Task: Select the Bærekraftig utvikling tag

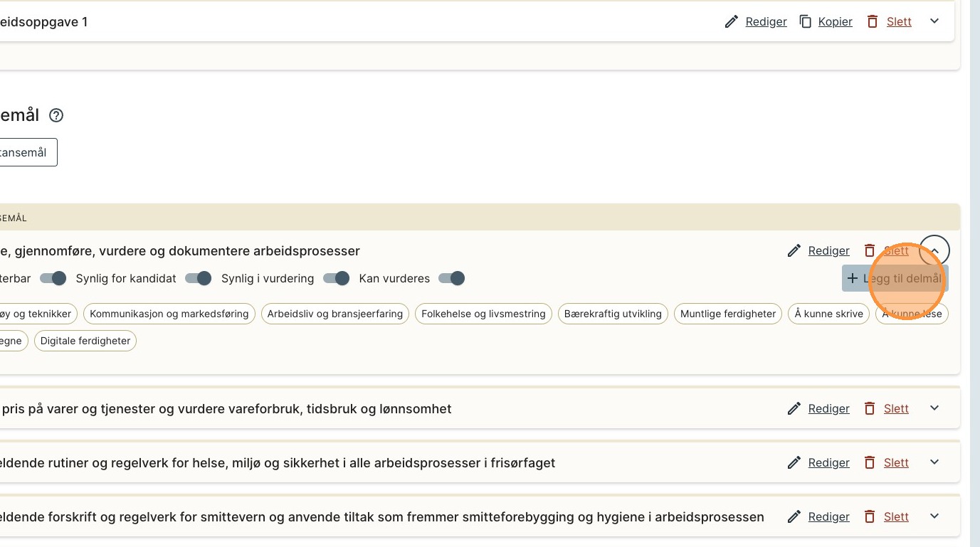Action: pos(613,314)
